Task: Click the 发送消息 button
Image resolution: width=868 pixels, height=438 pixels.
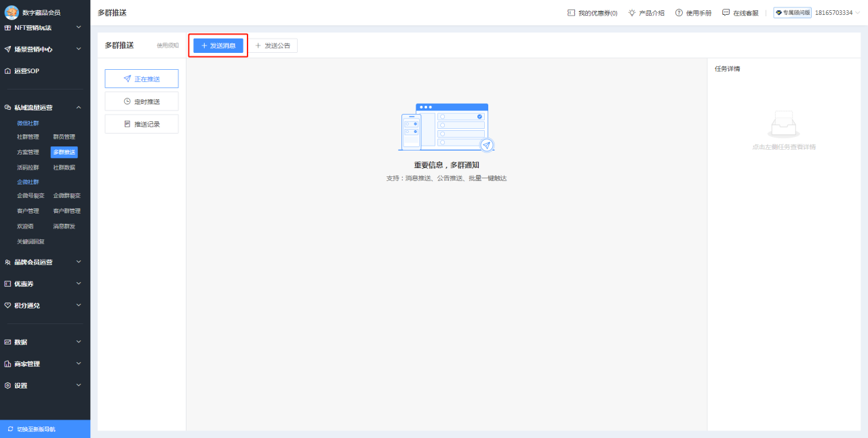Action: tap(218, 45)
